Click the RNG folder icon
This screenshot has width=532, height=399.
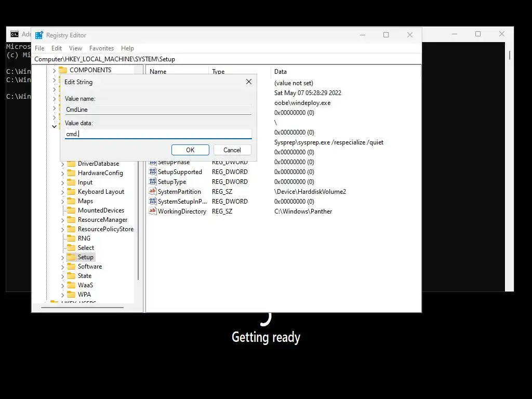coord(71,238)
